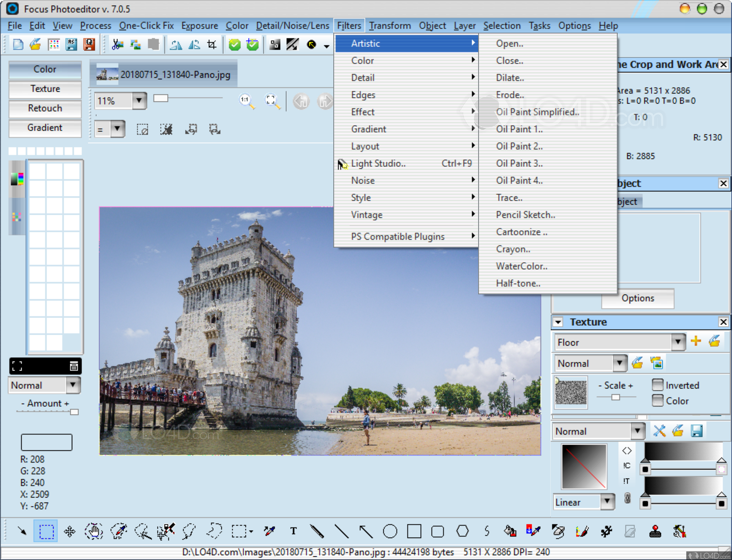Switch to the Retouch panel
The image size is (732, 560).
[x=44, y=108]
